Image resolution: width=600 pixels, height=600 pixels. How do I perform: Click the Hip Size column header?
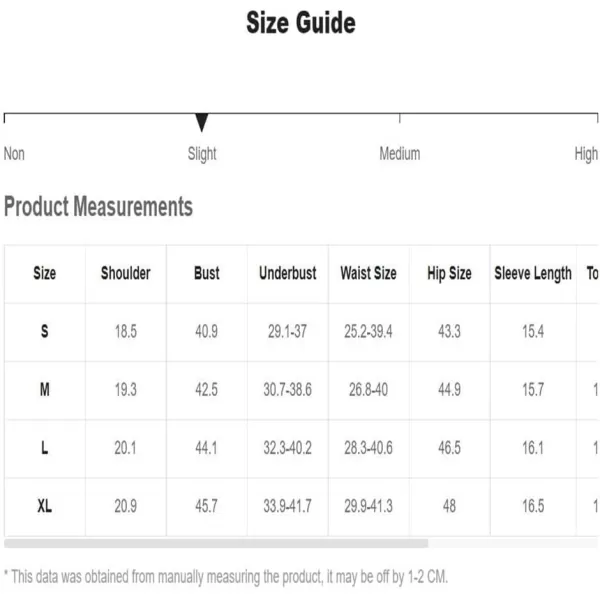coord(449,273)
